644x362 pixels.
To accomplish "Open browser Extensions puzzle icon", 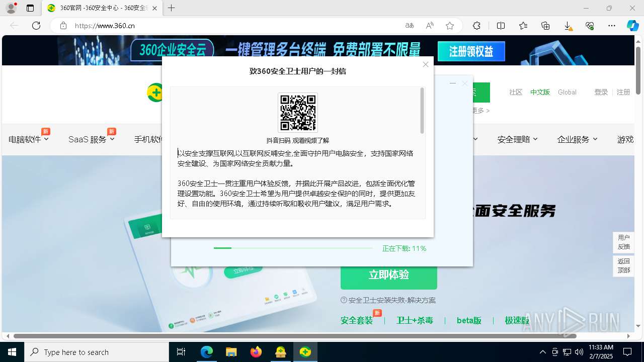I will 477,26.
